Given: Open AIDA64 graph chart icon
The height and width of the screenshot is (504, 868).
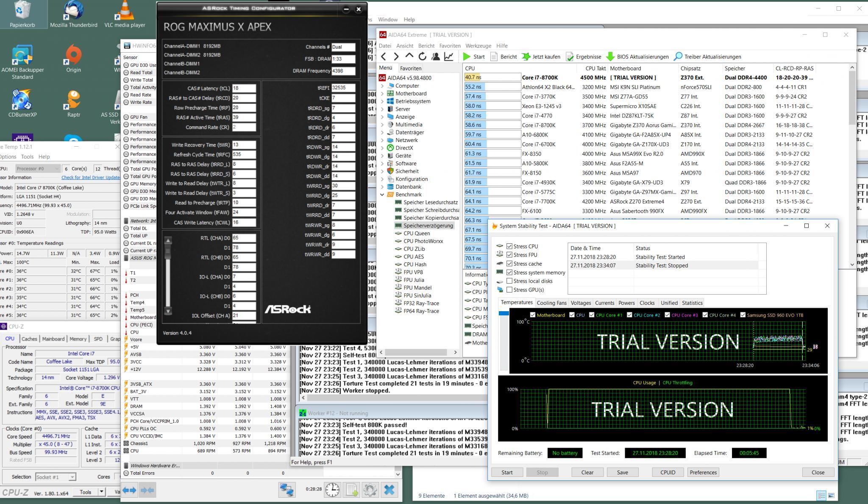Looking at the screenshot, I should 449,56.
